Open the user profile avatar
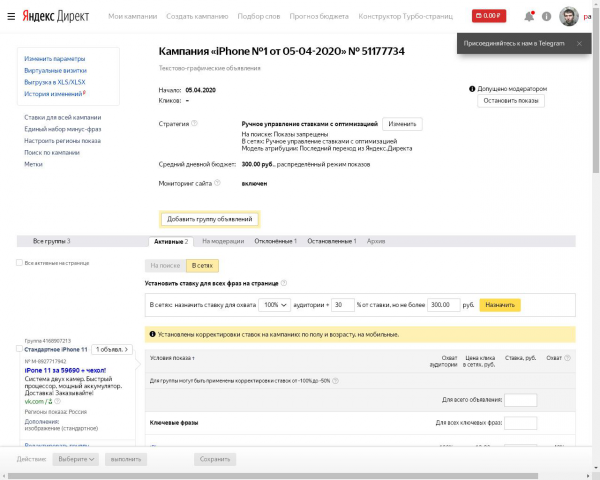This screenshot has height=480, width=600. pyautogui.click(x=569, y=16)
